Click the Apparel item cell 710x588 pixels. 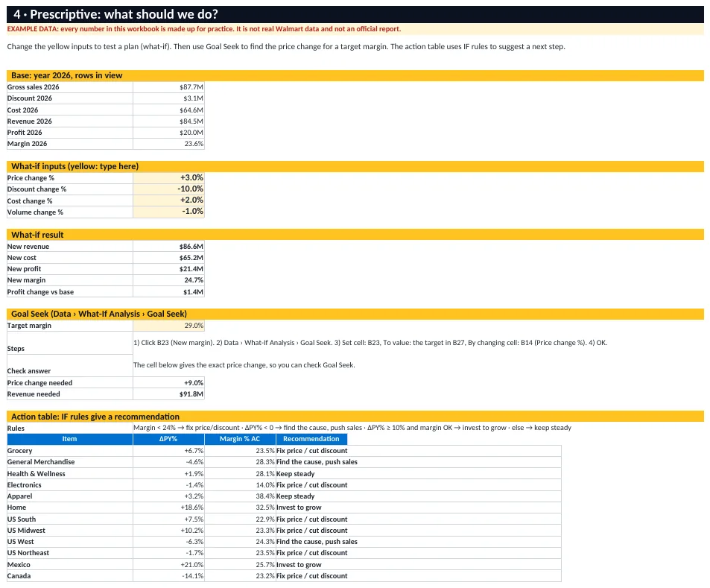(x=70, y=496)
